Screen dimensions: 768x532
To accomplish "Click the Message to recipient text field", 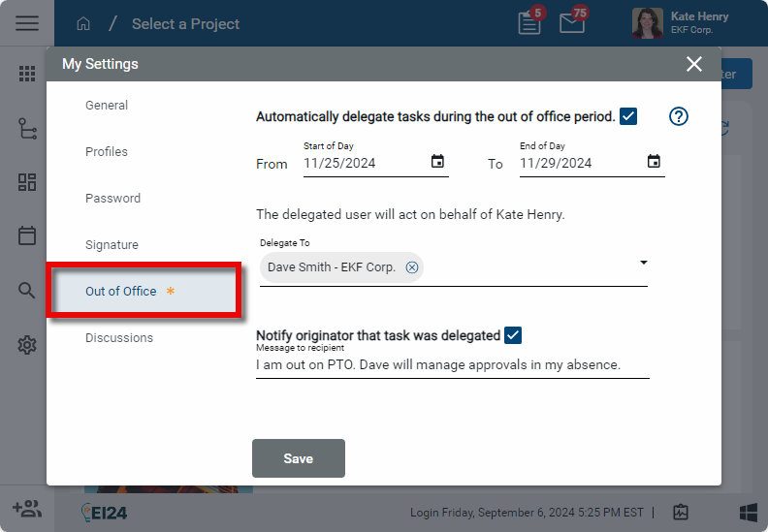I will [x=452, y=365].
